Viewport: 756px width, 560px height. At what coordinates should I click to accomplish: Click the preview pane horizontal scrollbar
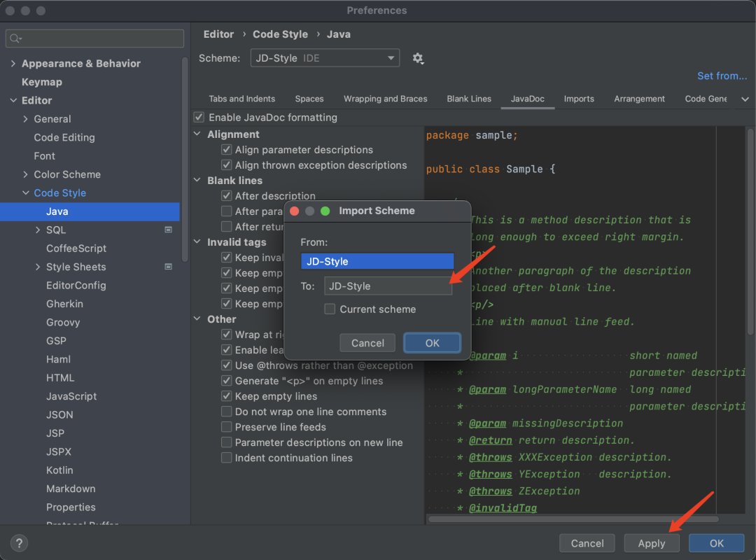coord(573,519)
